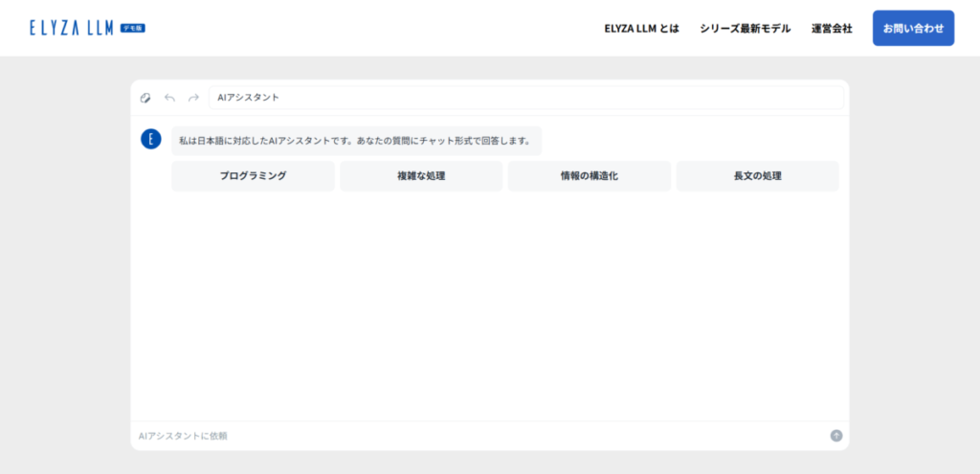The height and width of the screenshot is (474, 980).
Task: Click the ELYZA LLM logo
Action: point(71,28)
